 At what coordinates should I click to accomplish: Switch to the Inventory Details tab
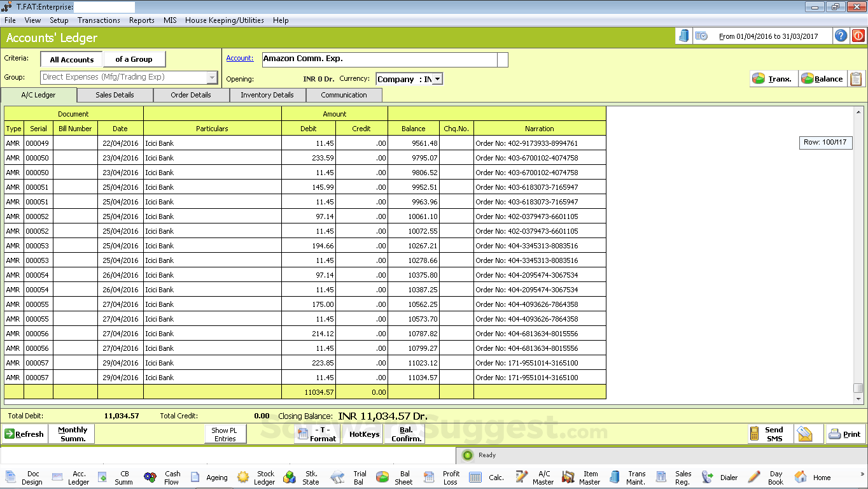click(x=267, y=95)
